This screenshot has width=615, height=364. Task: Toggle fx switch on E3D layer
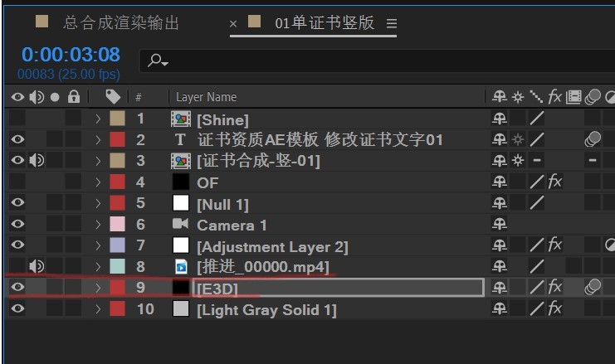[x=554, y=287]
